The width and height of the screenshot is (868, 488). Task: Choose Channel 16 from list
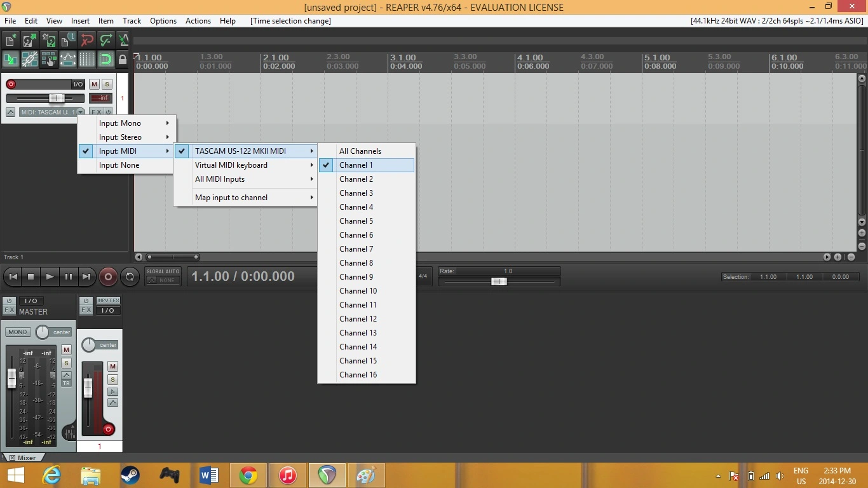(x=367, y=375)
